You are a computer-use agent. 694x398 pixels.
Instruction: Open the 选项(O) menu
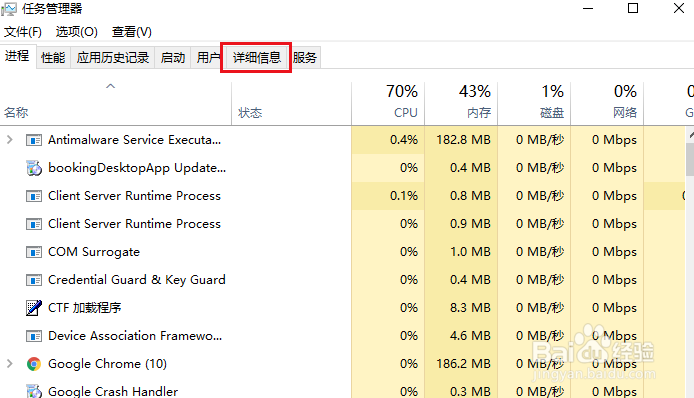point(77,32)
